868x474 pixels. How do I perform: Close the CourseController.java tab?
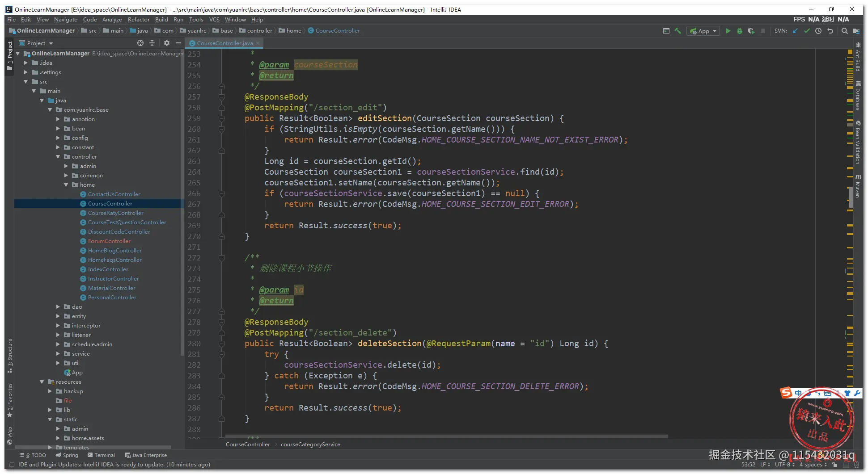[258, 43]
